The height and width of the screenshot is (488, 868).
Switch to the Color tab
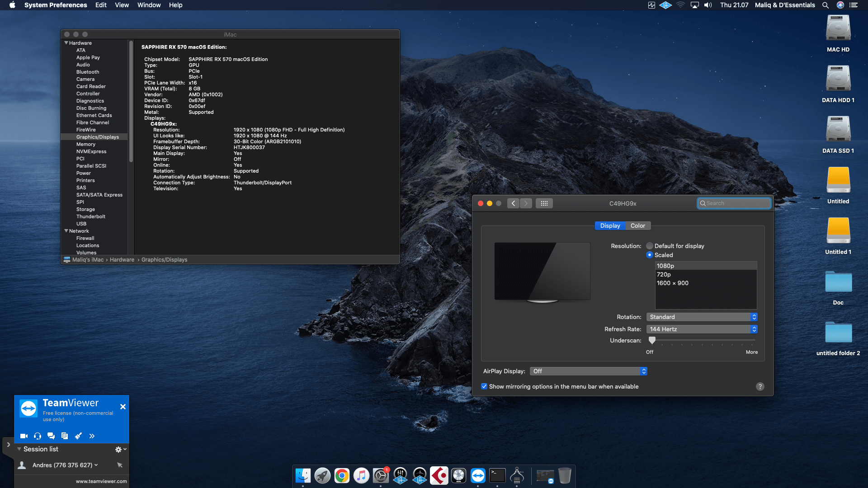pyautogui.click(x=637, y=225)
